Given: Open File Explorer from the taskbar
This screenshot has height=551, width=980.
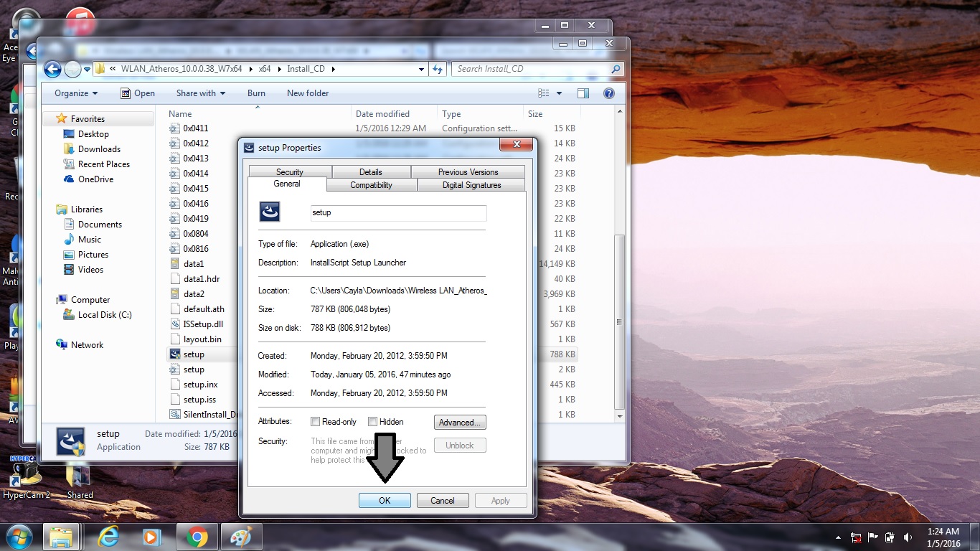Looking at the screenshot, I should pos(61,537).
